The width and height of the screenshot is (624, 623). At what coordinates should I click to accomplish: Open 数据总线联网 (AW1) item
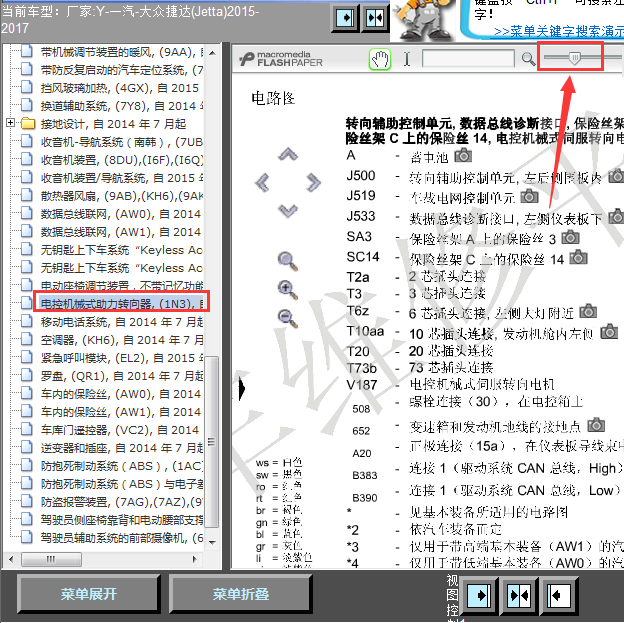[121, 232]
